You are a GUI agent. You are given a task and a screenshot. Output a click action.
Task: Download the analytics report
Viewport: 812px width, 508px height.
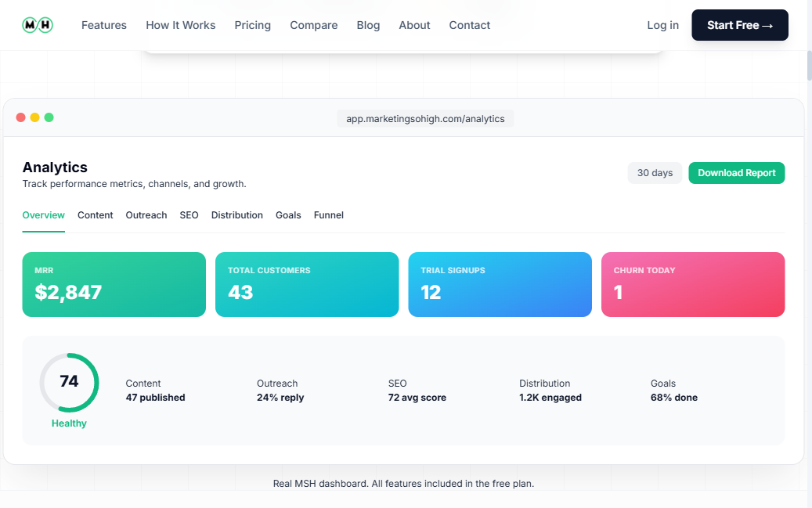[x=736, y=172]
